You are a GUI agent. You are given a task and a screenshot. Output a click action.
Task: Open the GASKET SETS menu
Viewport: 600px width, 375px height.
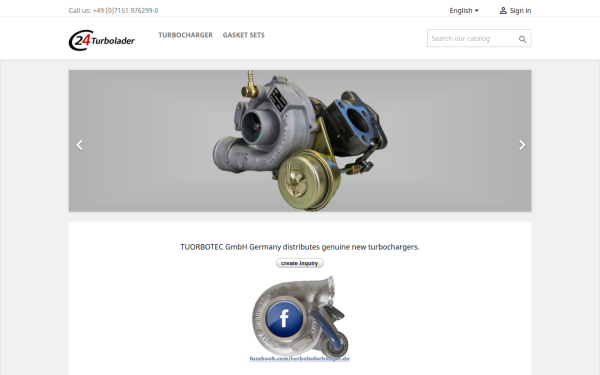[244, 35]
